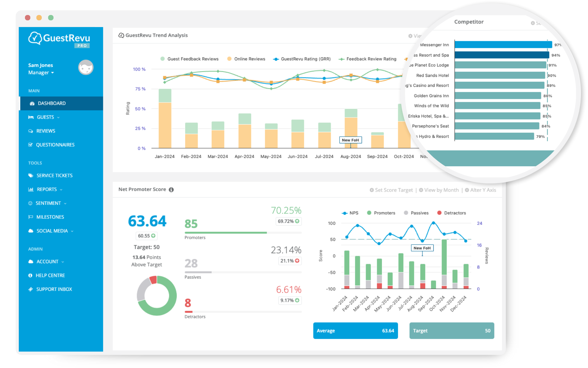Viewport: 588px width, 368px height.
Task: Click the Service Tickets icon
Action: point(31,175)
